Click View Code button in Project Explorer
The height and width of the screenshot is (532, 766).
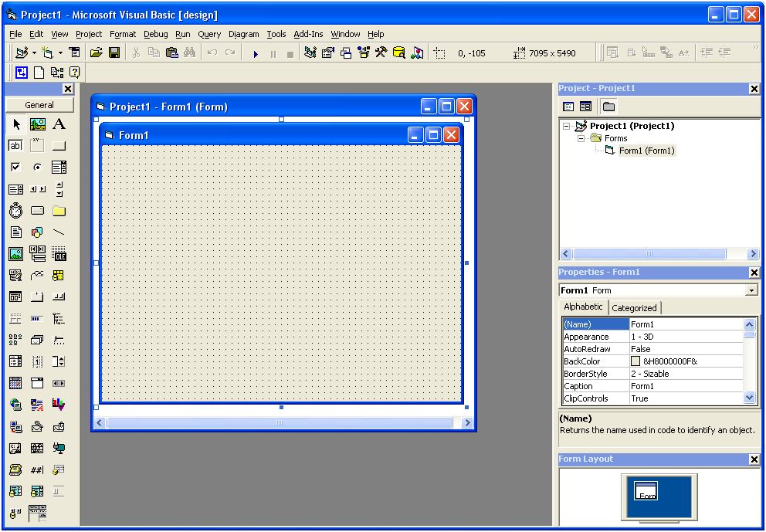[x=568, y=106]
